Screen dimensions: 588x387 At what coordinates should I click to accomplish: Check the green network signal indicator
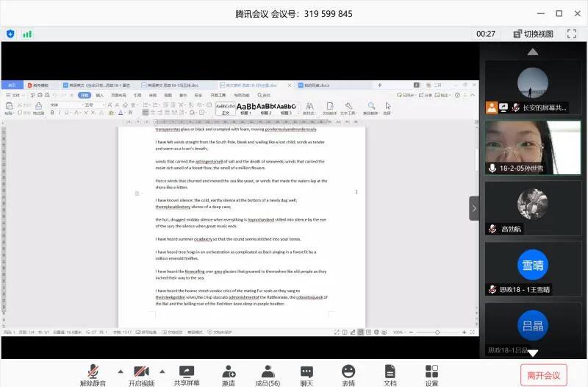tap(27, 34)
